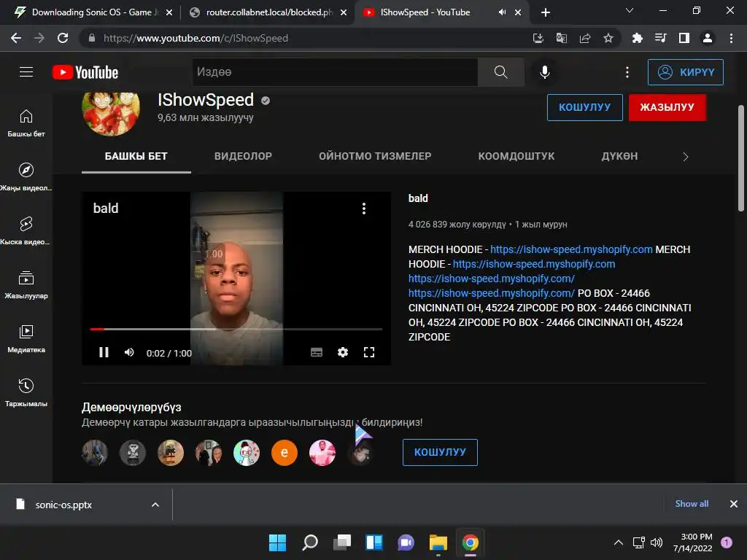
Task: Toggle subtitles on the video player
Action: [x=317, y=352]
